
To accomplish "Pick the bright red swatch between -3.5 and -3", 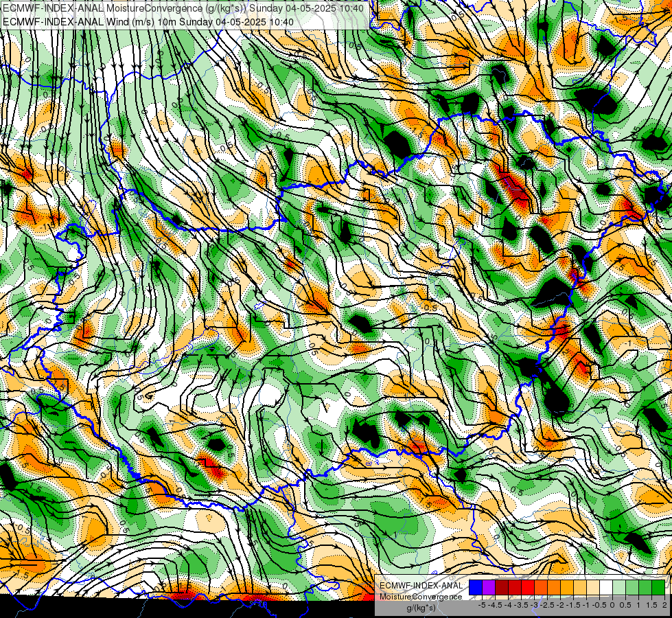I will click(x=528, y=587).
